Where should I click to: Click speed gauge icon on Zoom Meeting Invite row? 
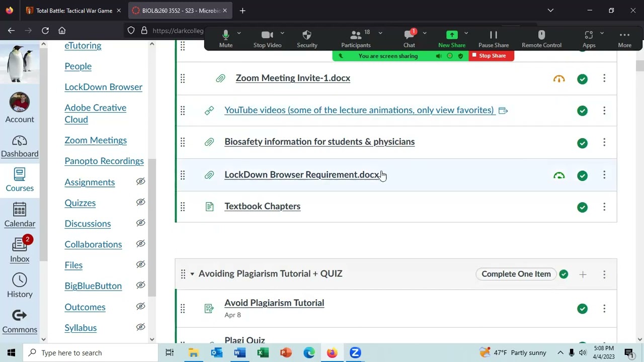559,79
